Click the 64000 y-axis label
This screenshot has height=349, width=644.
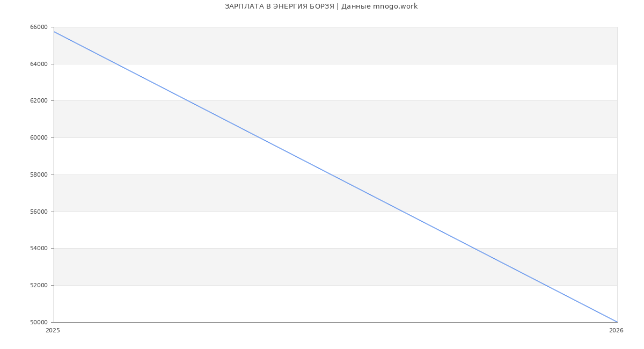(x=39, y=64)
